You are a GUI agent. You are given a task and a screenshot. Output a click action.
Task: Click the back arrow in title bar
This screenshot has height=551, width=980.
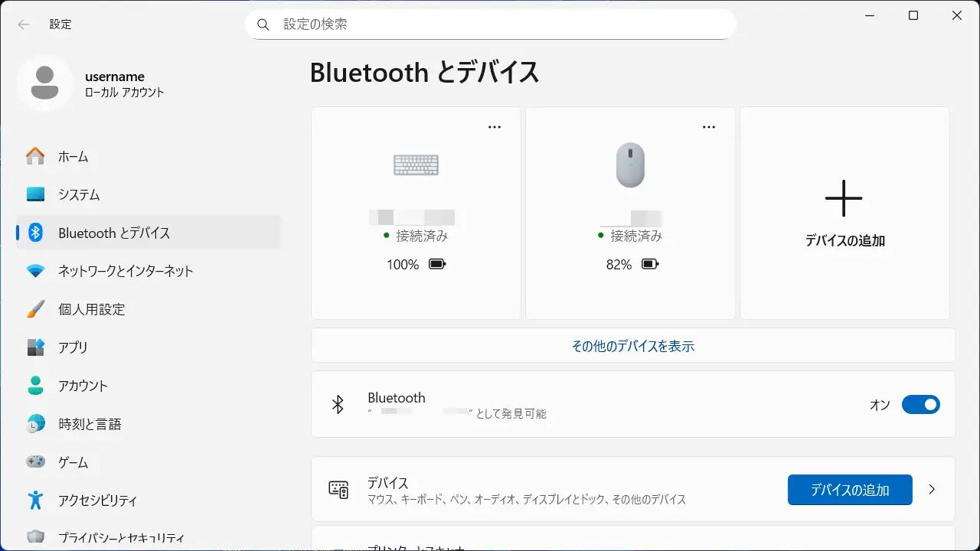[24, 24]
